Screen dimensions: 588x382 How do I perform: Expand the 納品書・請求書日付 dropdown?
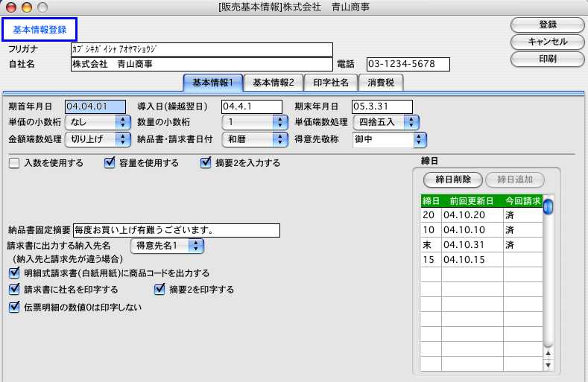[x=256, y=139]
